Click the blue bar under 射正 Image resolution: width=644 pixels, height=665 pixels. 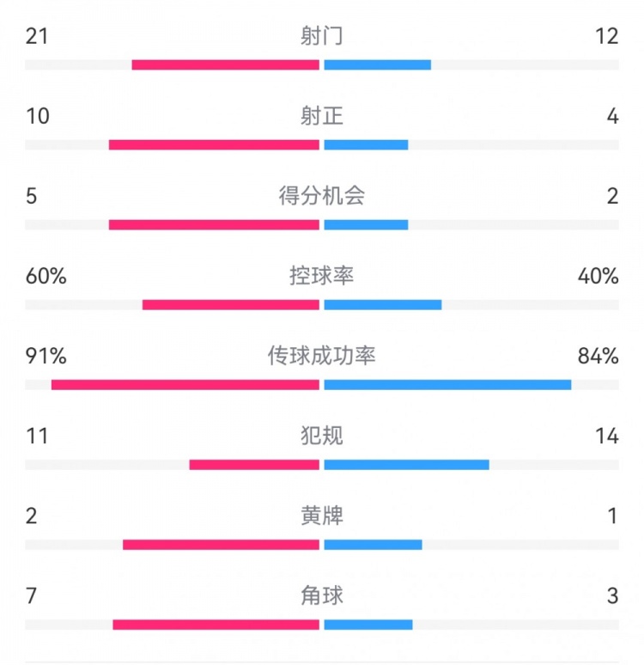point(366,144)
